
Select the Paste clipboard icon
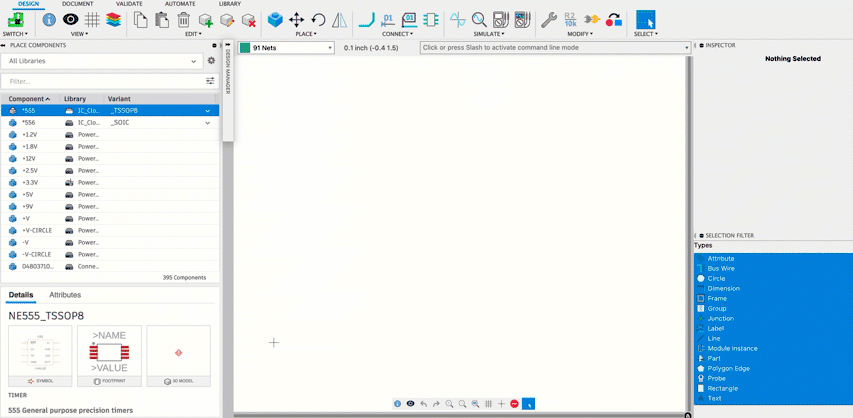162,20
